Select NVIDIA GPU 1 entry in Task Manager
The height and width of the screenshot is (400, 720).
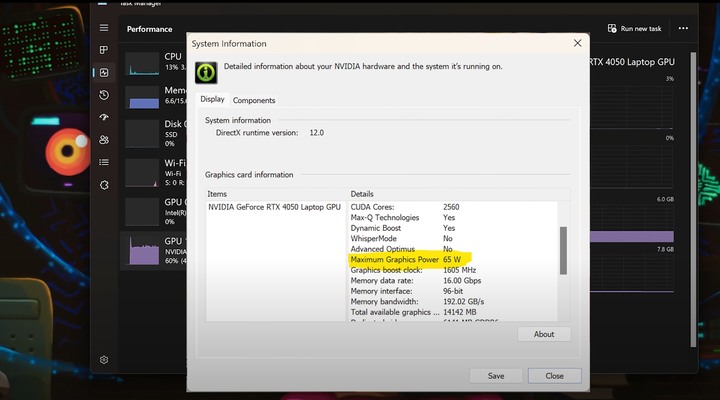(x=155, y=250)
